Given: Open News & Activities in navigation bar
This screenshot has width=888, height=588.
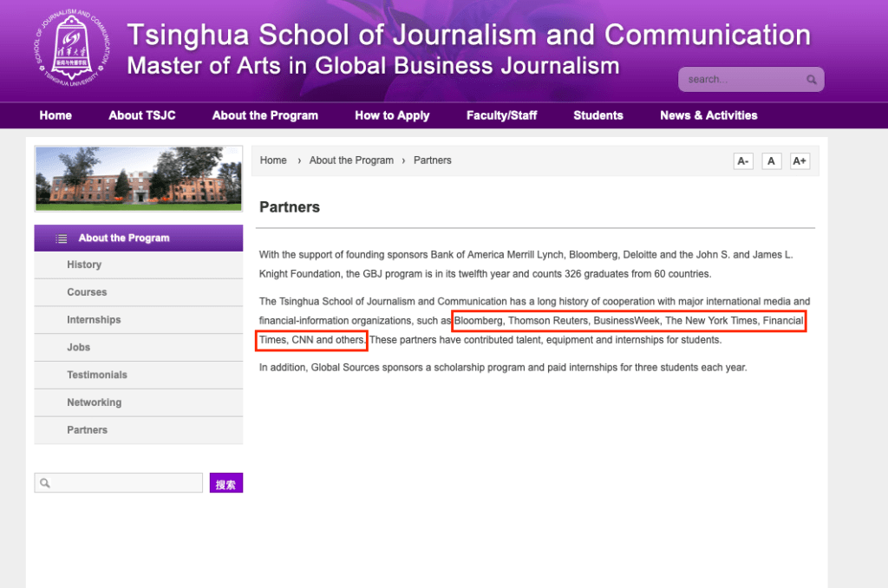Looking at the screenshot, I should pyautogui.click(x=708, y=115).
